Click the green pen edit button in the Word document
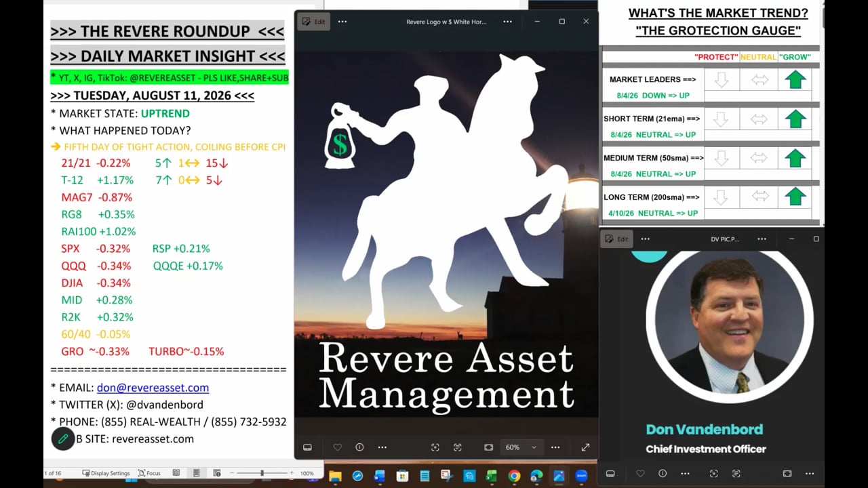868x488 pixels. [x=63, y=439]
